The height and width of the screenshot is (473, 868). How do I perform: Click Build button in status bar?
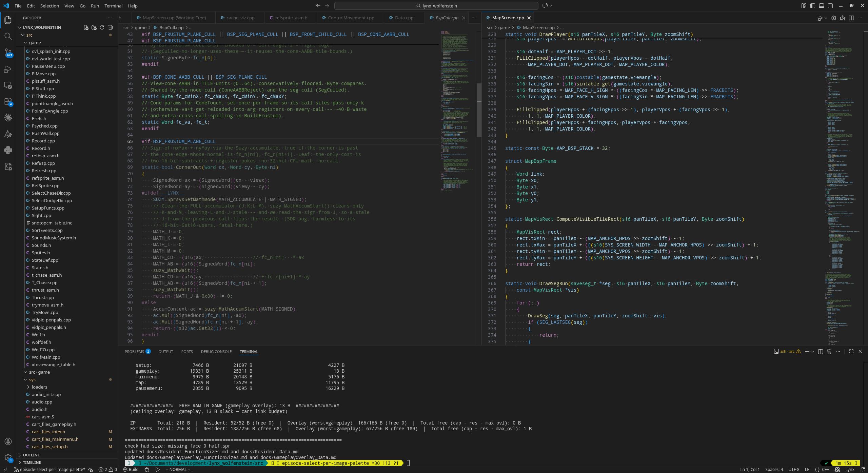(x=131, y=470)
